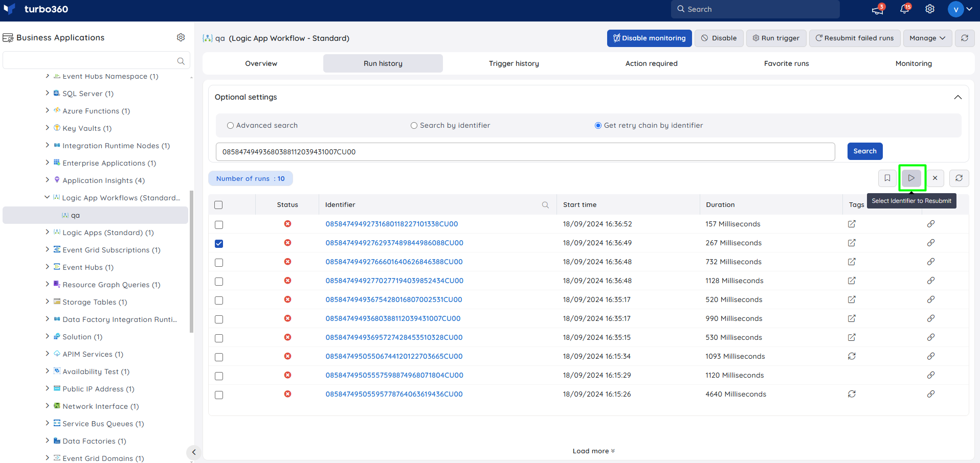Switch to the Overview tab
Screen dimensions: 980x463
[261, 63]
